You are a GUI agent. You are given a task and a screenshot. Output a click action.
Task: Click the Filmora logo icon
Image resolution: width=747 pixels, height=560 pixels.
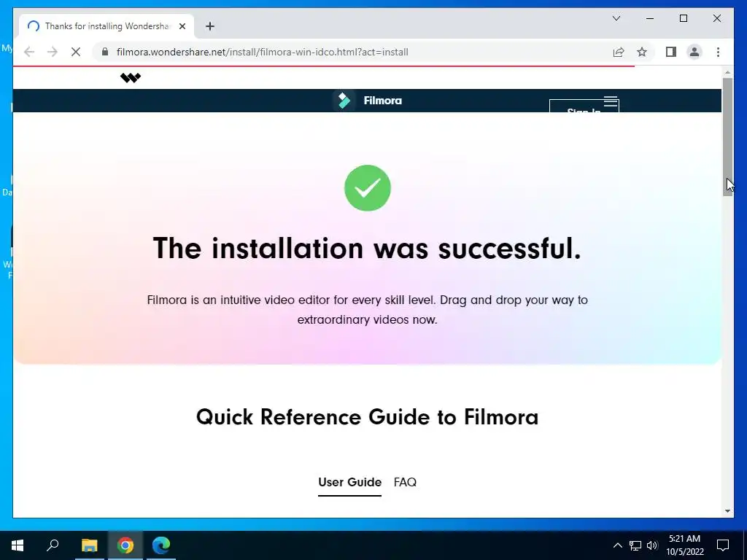pyautogui.click(x=344, y=101)
